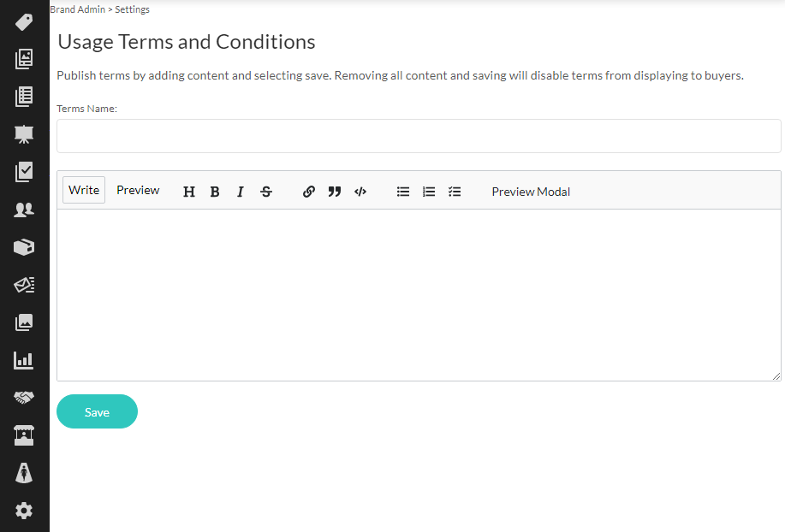Select the Write tab
This screenshot has height=532, width=785.
(84, 190)
